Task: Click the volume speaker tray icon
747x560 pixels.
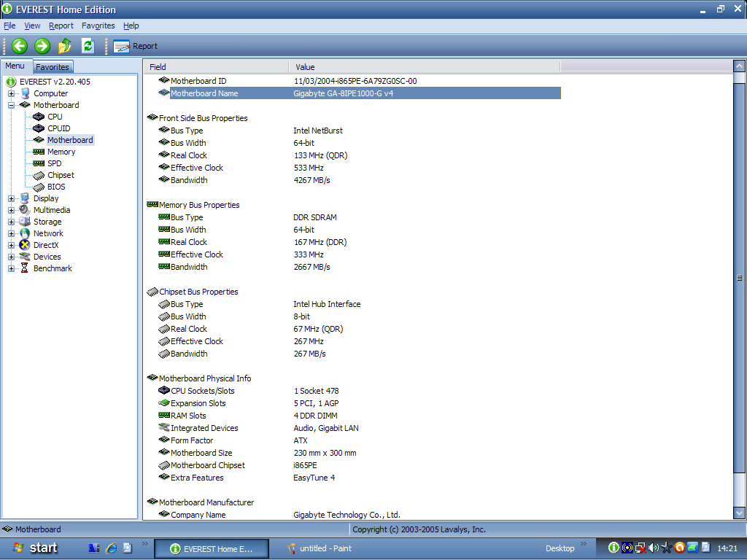Action: [653, 548]
